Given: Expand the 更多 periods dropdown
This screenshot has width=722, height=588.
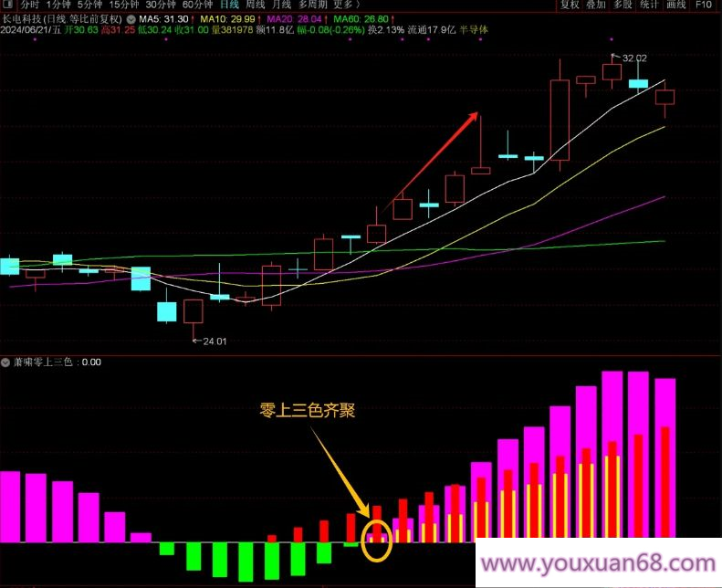Looking at the screenshot, I should pyautogui.click(x=345, y=5).
